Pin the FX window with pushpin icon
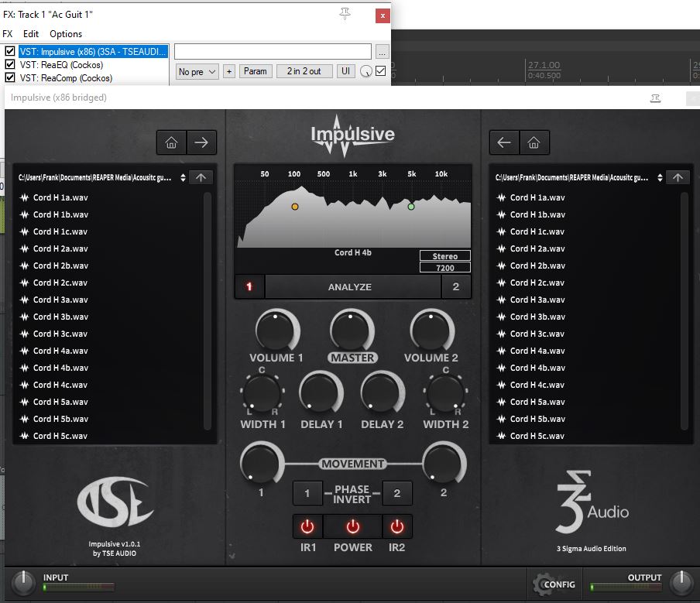Image resolution: width=700 pixels, height=603 pixels. pyautogui.click(x=345, y=14)
